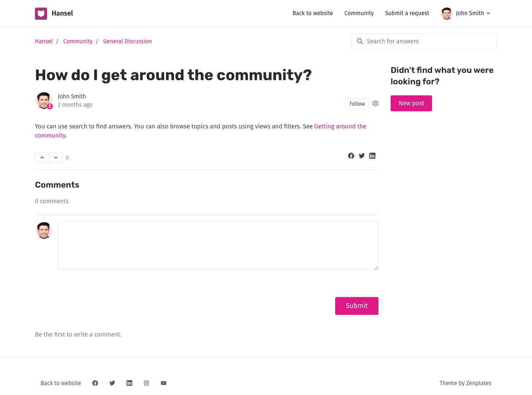Click the New post button
This screenshot has width=532, height=395.
coord(411,103)
